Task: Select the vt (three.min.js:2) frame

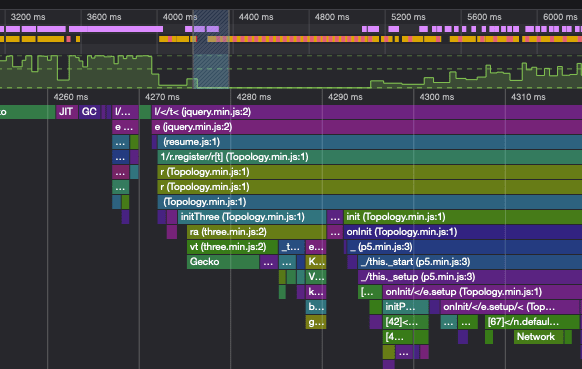Action: [x=232, y=247]
